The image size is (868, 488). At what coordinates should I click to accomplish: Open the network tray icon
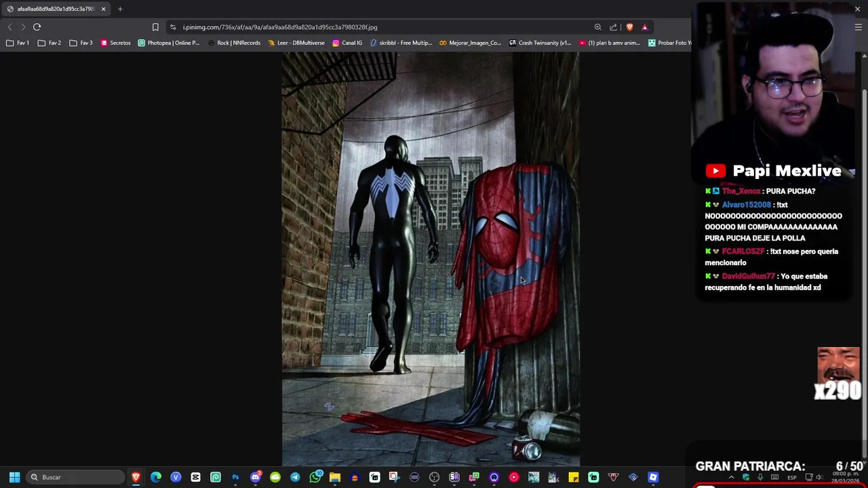[x=809, y=477]
